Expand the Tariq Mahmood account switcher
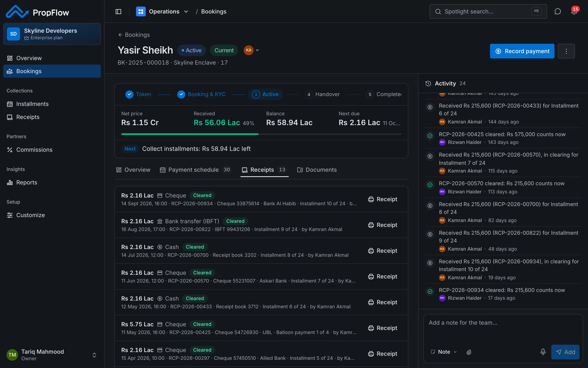588x368 pixels. pyautogui.click(x=94, y=355)
